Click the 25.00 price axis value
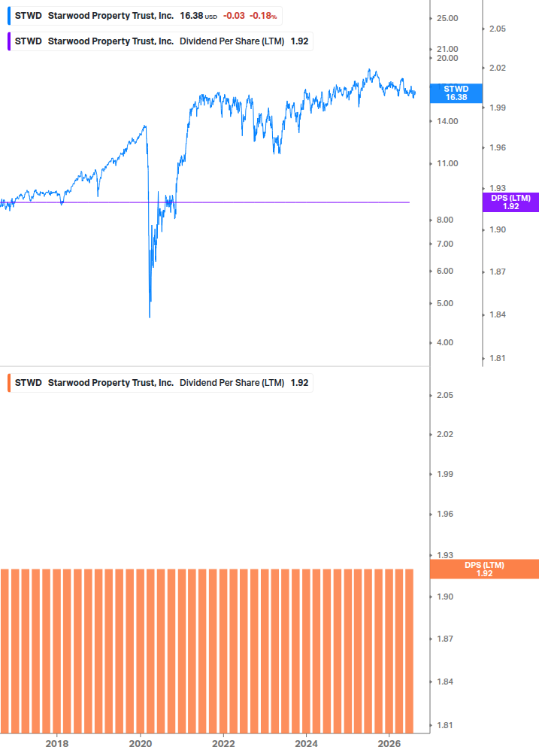This screenshot has width=539, height=756. tap(447, 18)
